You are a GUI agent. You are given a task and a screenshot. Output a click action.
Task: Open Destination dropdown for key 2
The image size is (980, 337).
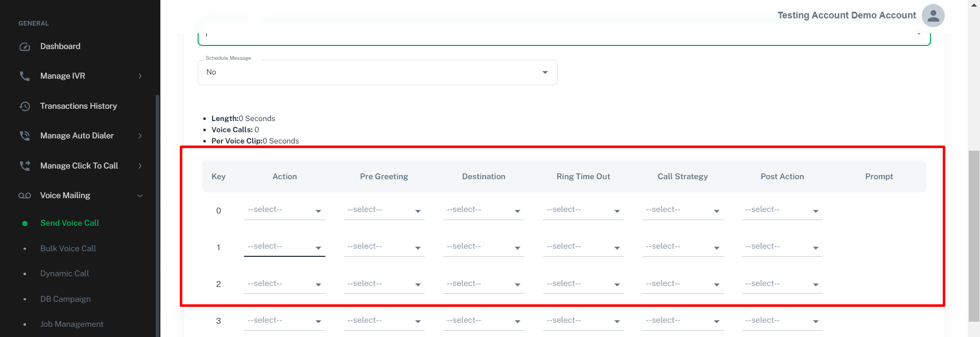tap(483, 284)
